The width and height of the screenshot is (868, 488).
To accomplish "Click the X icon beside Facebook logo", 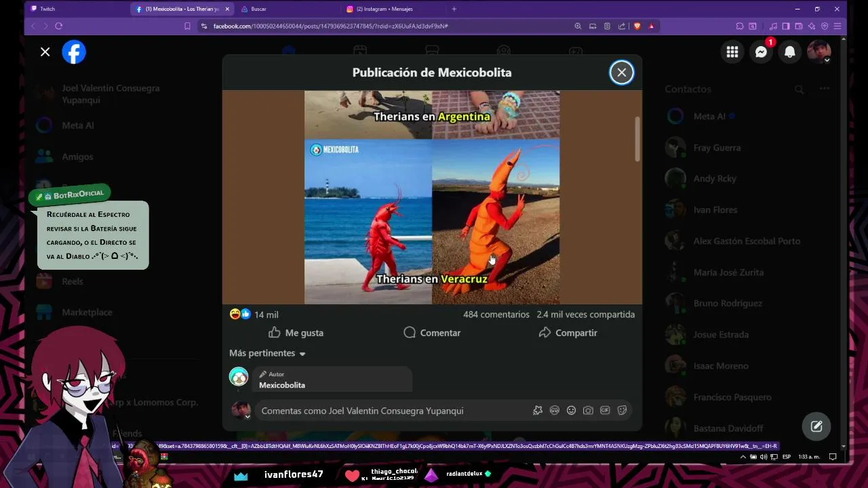I will [45, 52].
